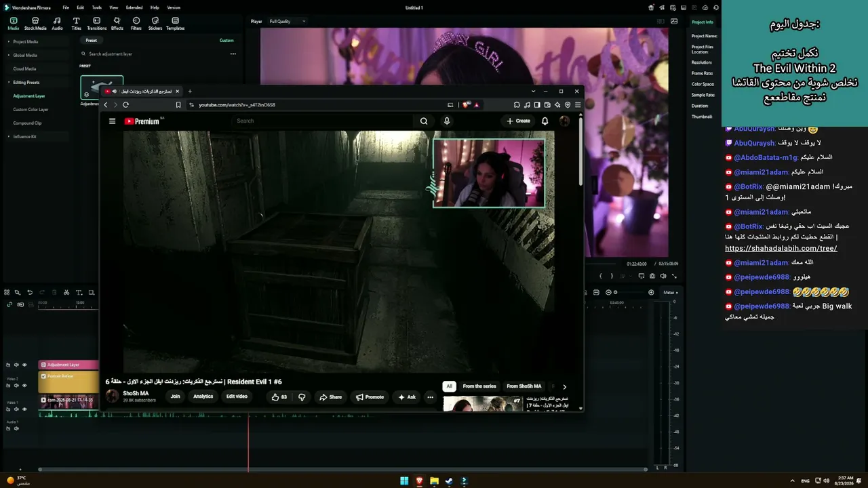Open the Audio library in Filmora
This screenshot has height=488, width=868.
[57, 24]
